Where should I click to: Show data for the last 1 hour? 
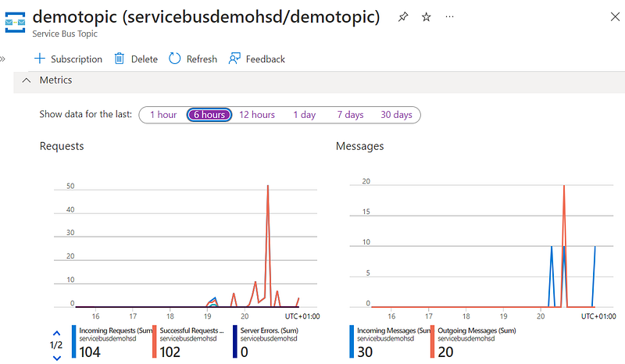pos(163,115)
